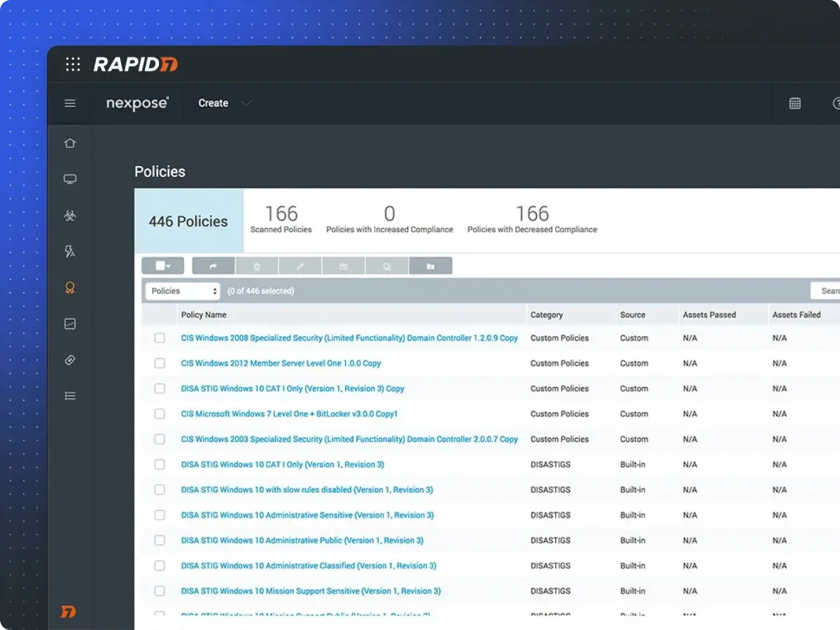The height and width of the screenshot is (630, 840).
Task: Open the Rapid7 app grid launcher
Action: coord(73,64)
